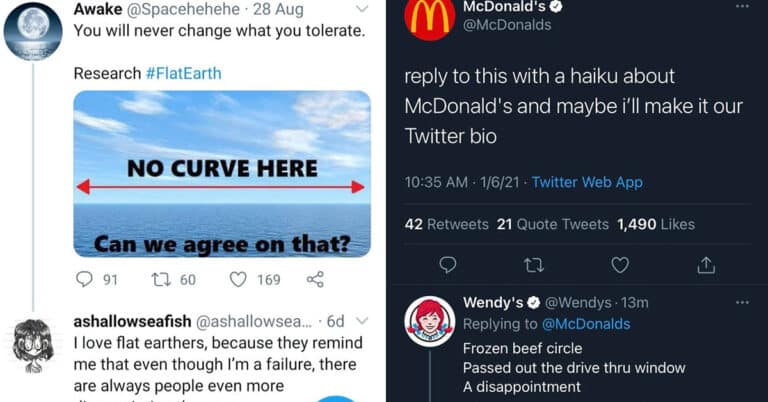
Task: View the 42 Retweets list
Action: pyautogui.click(x=446, y=224)
